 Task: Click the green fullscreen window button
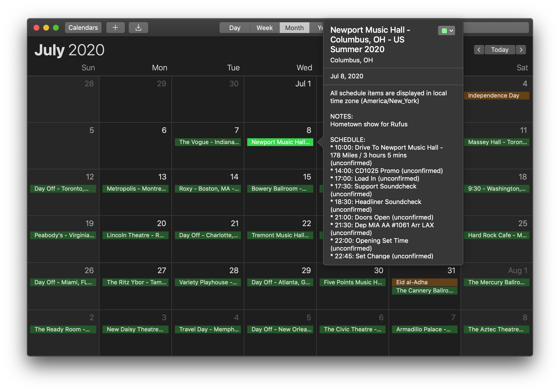(x=56, y=27)
